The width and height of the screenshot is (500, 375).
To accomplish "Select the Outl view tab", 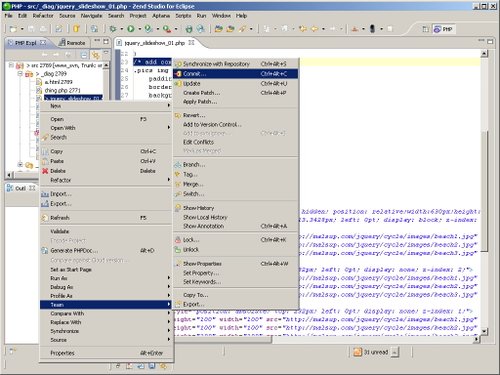I will (x=20, y=188).
